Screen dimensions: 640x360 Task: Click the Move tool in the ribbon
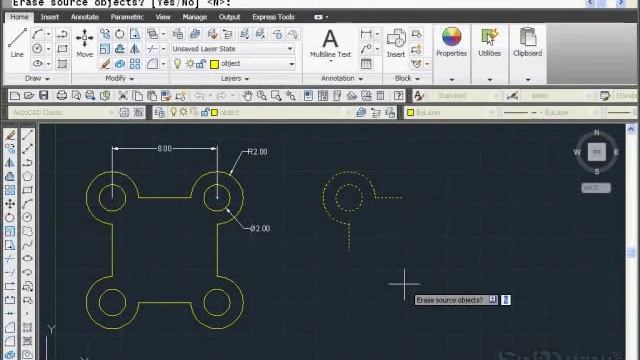pyautogui.click(x=84, y=42)
